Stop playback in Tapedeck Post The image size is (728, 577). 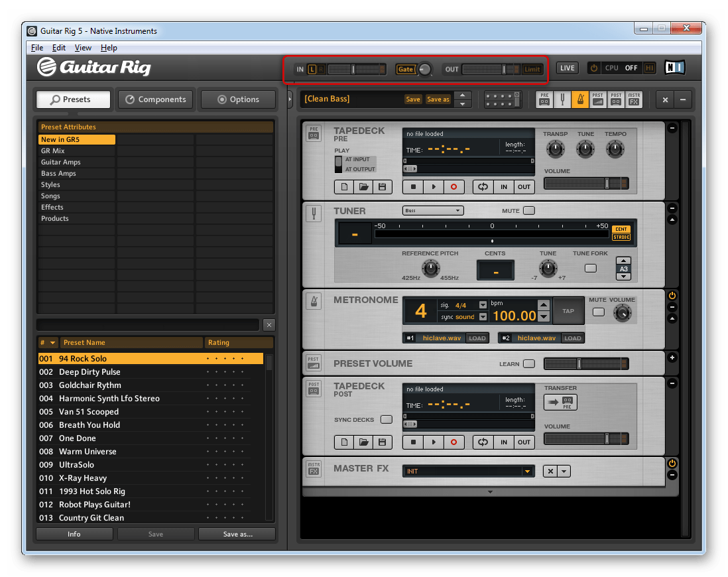coord(413,442)
